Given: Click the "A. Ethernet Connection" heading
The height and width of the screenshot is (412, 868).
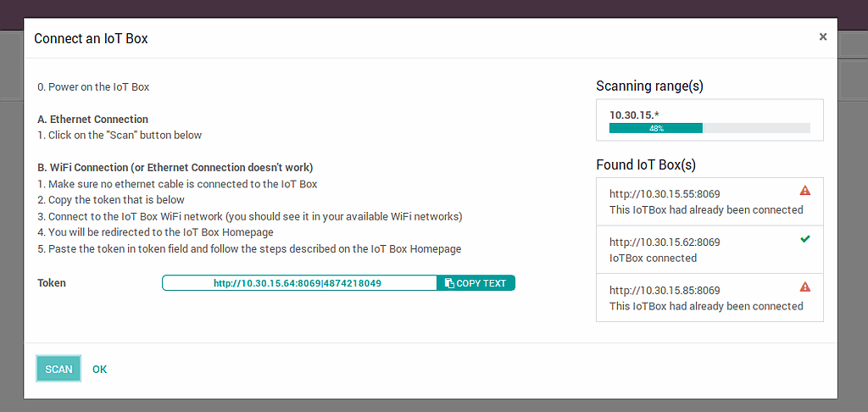Looking at the screenshot, I should pyautogui.click(x=92, y=120).
